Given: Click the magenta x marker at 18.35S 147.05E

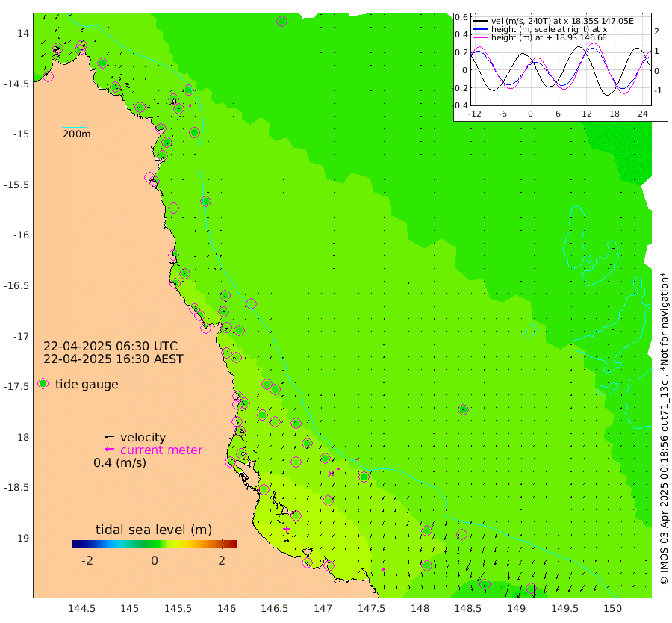Looking at the screenshot, I should (331, 474).
